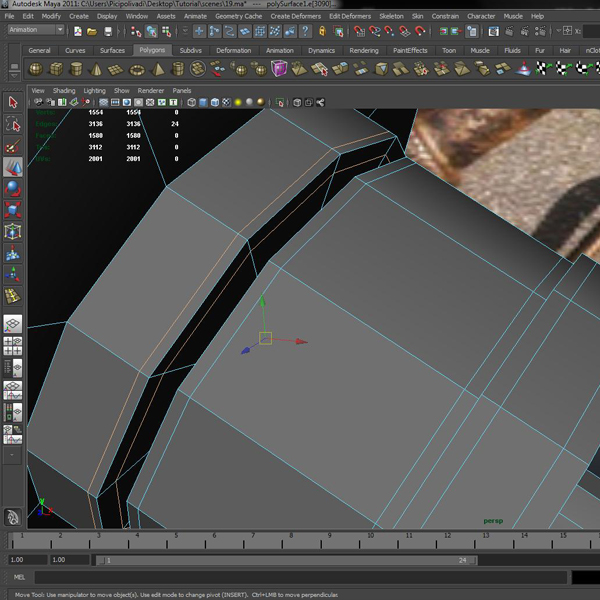Open the Panels menu
This screenshot has height=600, width=600.
pyautogui.click(x=181, y=91)
